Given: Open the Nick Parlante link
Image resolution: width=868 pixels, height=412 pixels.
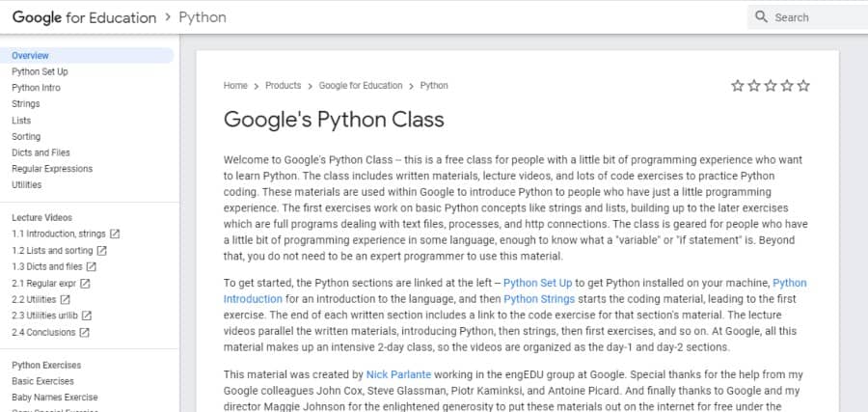Looking at the screenshot, I should [x=398, y=375].
